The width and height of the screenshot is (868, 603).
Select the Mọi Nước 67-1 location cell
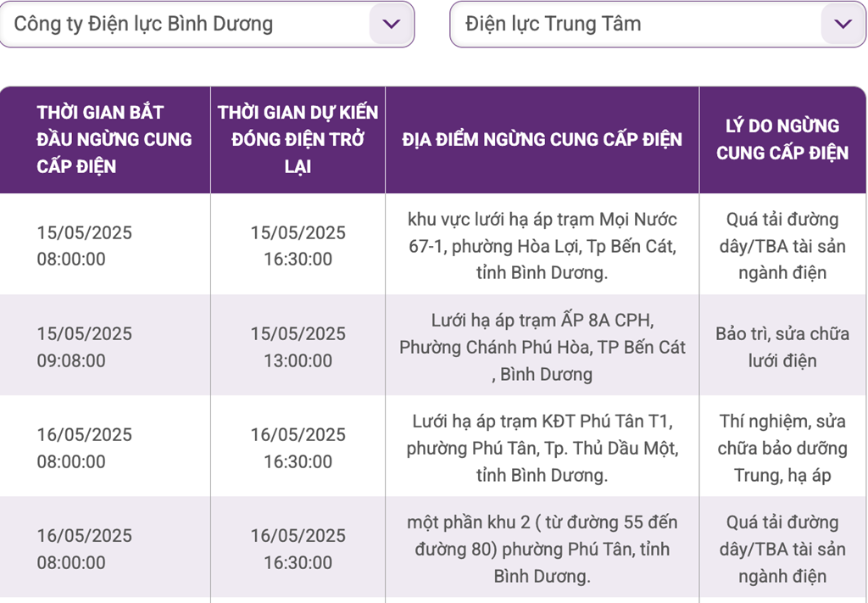coord(542,246)
